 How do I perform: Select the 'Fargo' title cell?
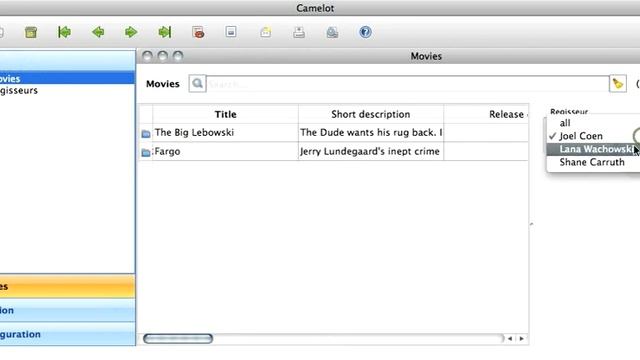click(225, 151)
